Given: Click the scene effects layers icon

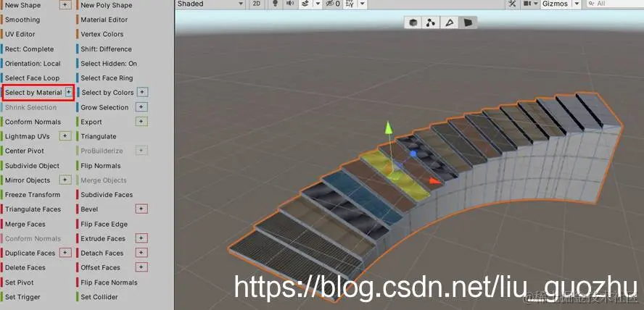Looking at the screenshot, I should (x=305, y=4).
